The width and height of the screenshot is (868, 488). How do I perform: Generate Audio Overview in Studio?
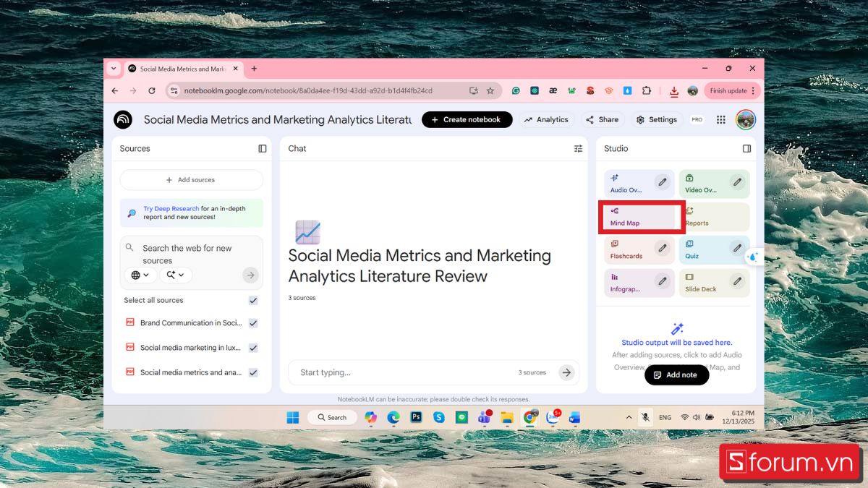pyautogui.click(x=639, y=184)
